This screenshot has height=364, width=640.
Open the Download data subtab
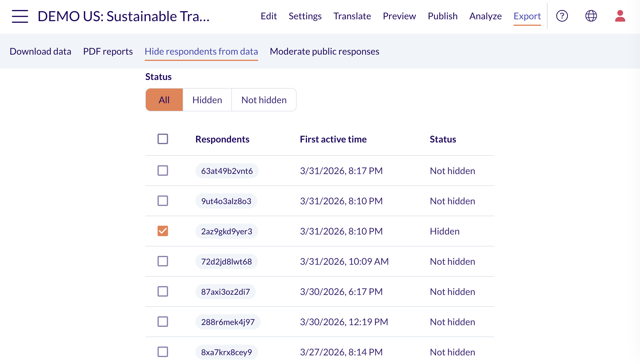[x=40, y=51]
